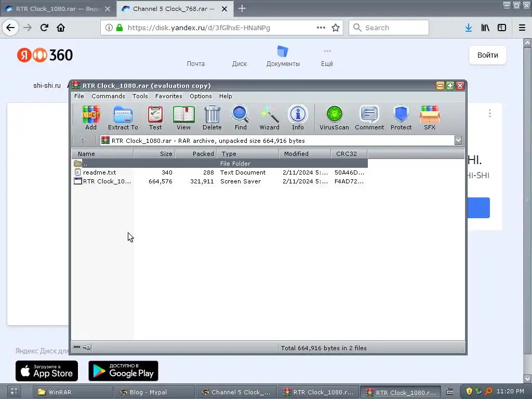Click Войти login button

click(487, 55)
